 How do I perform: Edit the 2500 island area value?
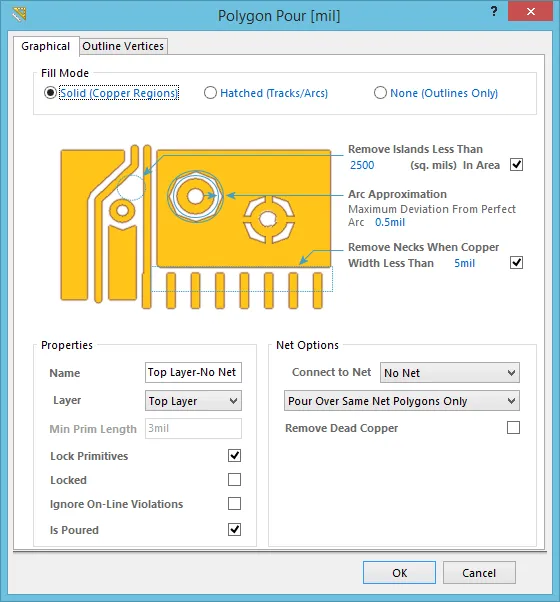tap(362, 165)
